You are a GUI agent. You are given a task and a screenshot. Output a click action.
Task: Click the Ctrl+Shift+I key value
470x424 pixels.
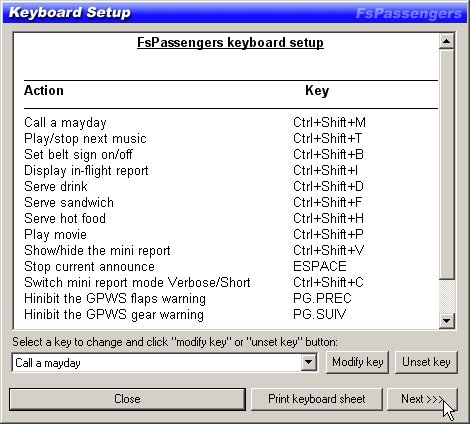(326, 170)
